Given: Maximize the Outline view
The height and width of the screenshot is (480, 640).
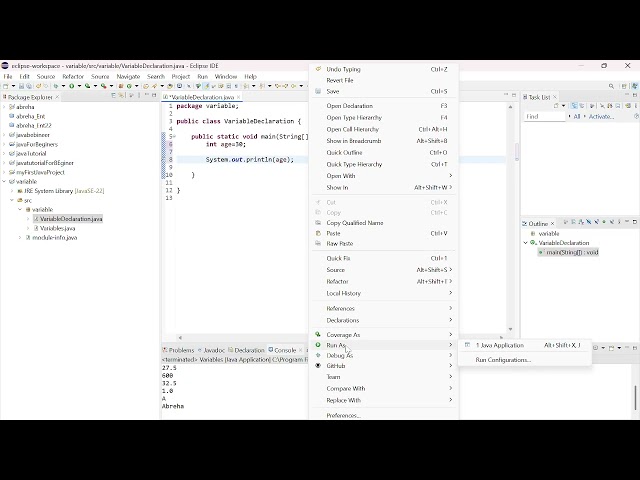Looking at the screenshot, I should (x=635, y=222).
